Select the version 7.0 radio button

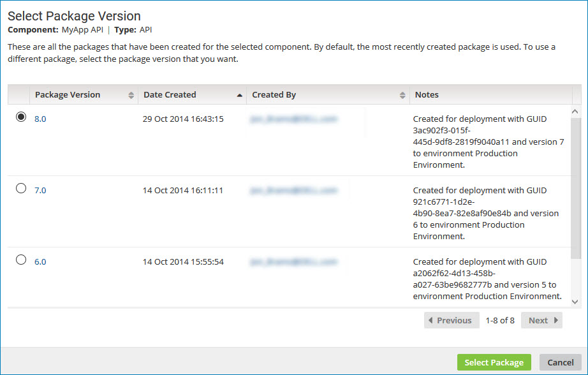pos(19,188)
